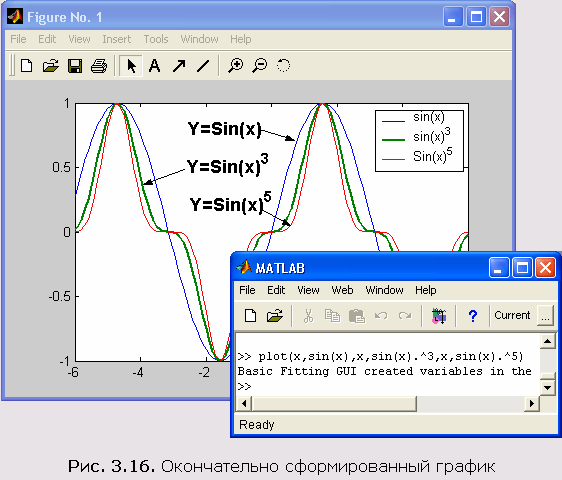Maximize the Figure No. 1 window
The height and width of the screenshot is (480, 562).
[476, 16]
